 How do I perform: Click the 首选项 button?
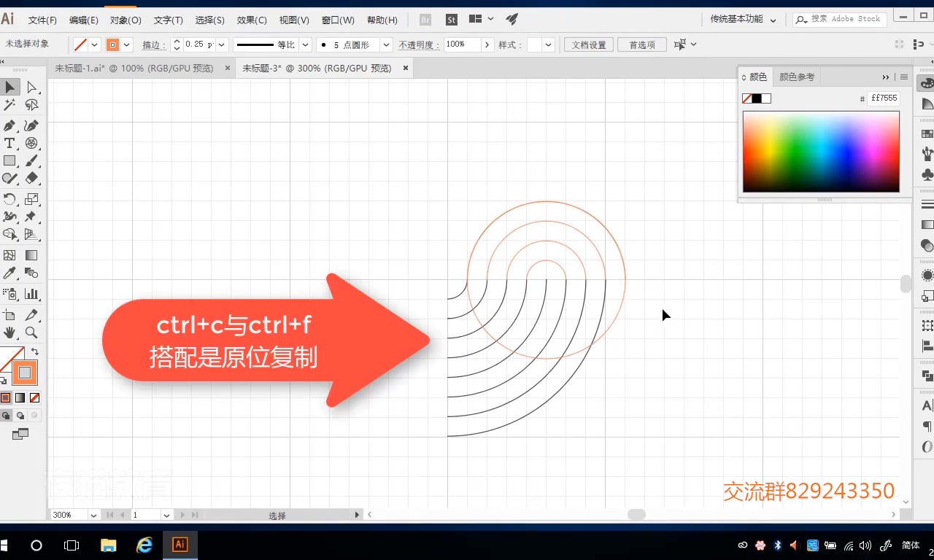click(641, 44)
